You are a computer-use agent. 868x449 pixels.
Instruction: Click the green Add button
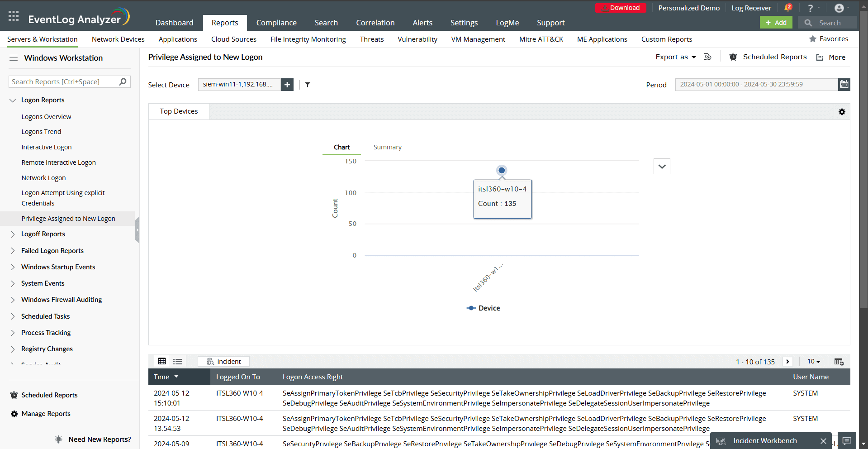776,23
